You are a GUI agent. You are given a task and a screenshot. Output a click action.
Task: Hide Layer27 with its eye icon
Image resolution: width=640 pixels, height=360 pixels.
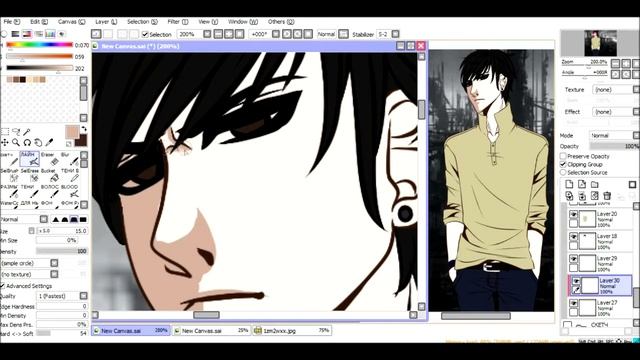[x=573, y=304]
